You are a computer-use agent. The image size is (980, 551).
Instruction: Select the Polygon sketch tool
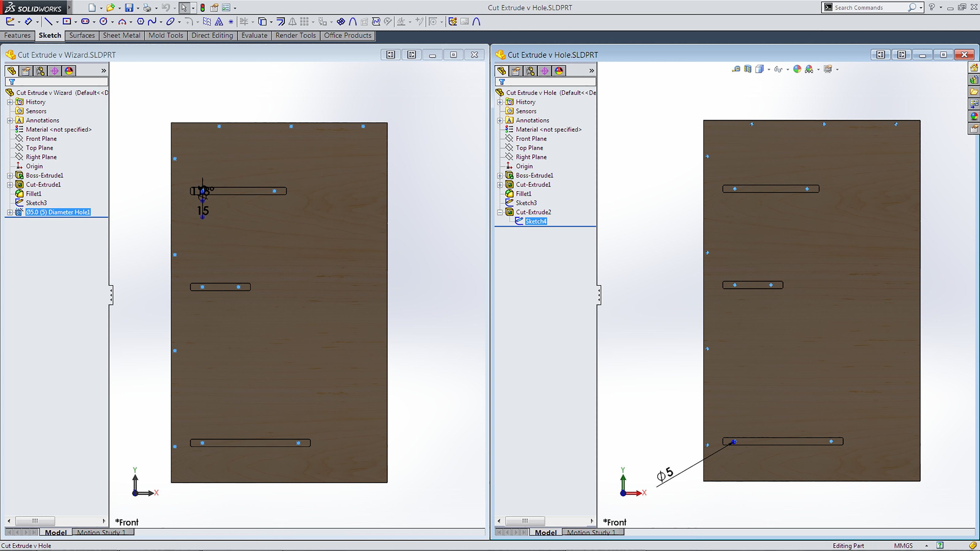point(140,21)
